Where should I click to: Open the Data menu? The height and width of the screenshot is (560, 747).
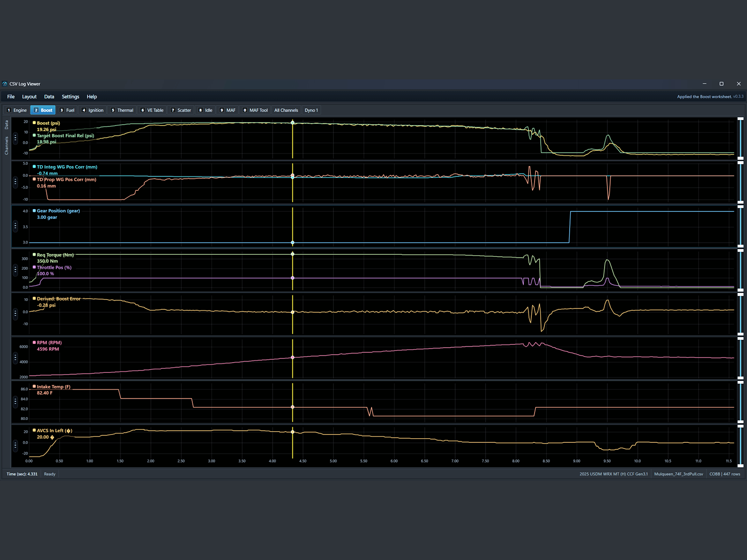[49, 97]
